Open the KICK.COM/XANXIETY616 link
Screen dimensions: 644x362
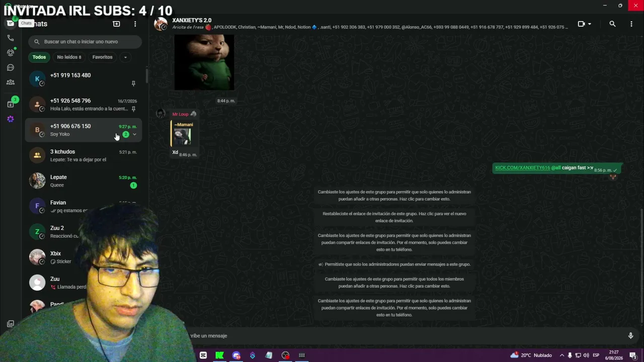(523, 167)
